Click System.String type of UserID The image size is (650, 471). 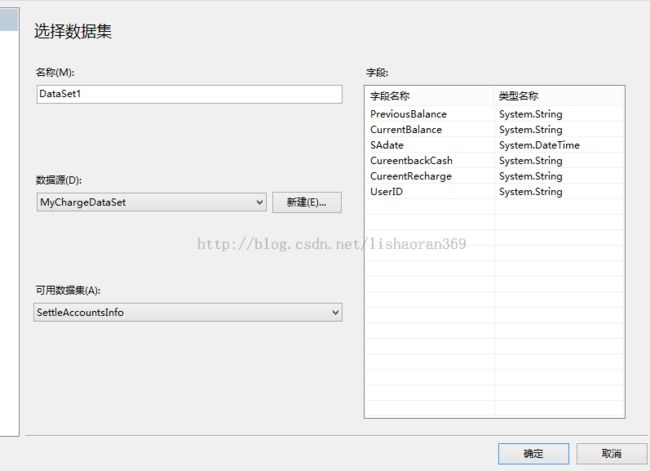(x=531, y=192)
